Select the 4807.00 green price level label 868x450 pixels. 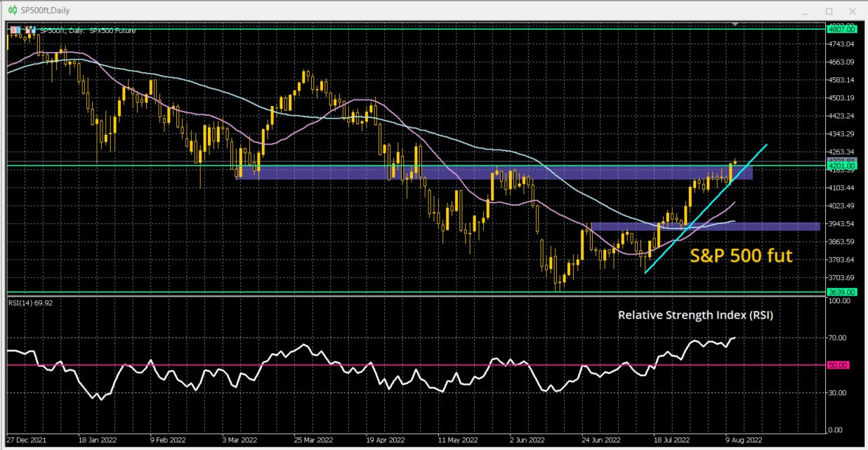click(x=843, y=29)
